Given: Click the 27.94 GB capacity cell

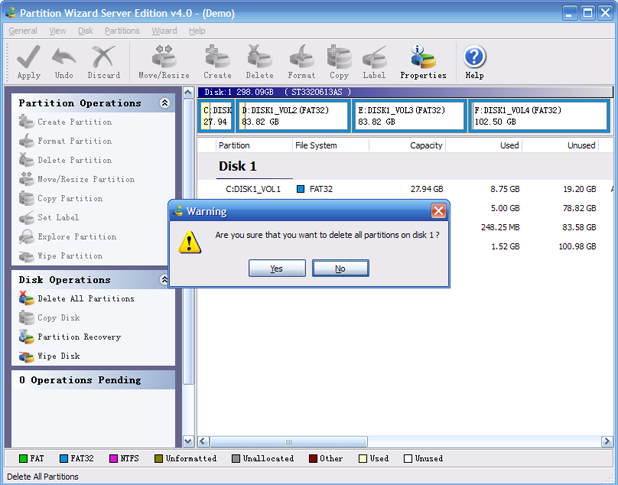Looking at the screenshot, I should coord(427,189).
